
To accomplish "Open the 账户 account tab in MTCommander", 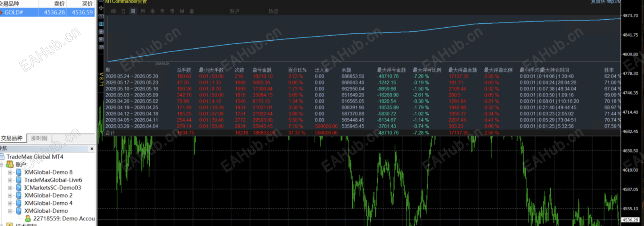I will coord(235,11).
